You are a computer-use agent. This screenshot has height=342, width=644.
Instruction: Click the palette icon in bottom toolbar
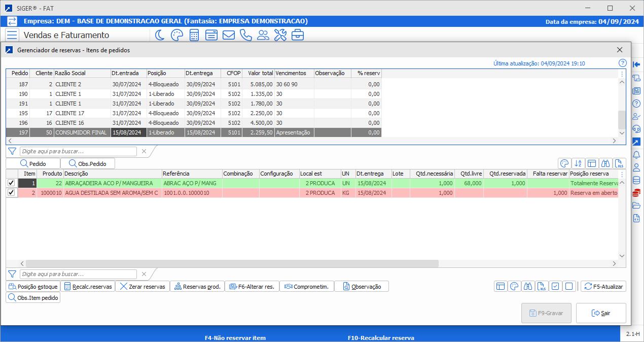(x=514, y=286)
